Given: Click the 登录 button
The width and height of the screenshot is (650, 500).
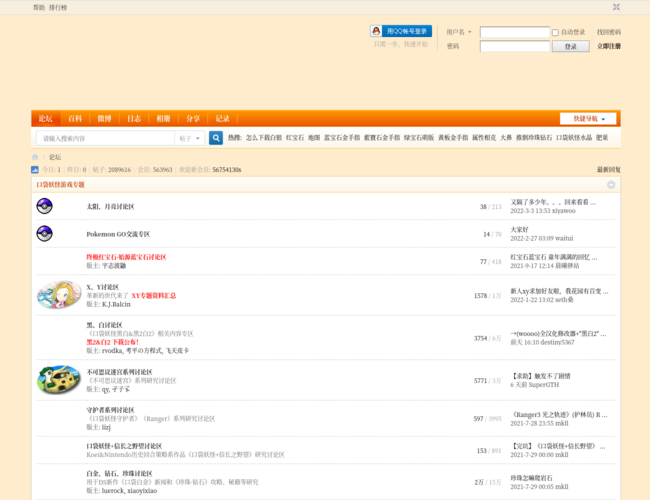Looking at the screenshot, I should [570, 46].
